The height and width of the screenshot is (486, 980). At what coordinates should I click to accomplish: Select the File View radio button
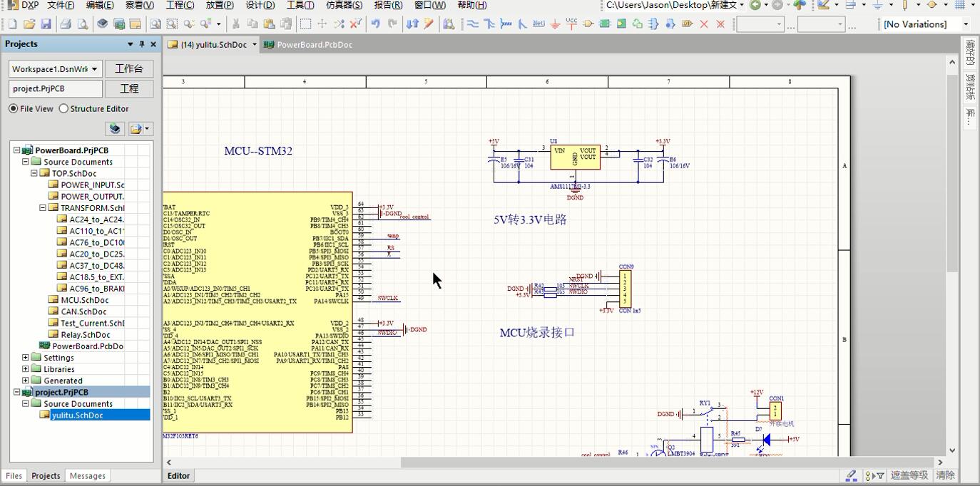point(14,109)
